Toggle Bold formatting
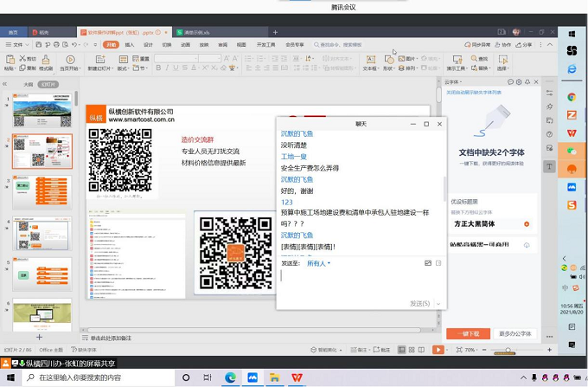This screenshot has height=387, width=588. pyautogui.click(x=158, y=68)
